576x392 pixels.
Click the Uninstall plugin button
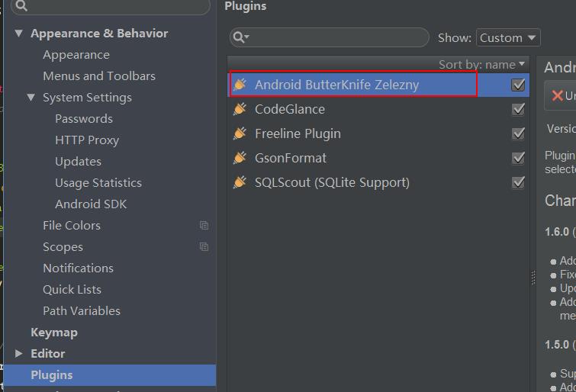(563, 96)
